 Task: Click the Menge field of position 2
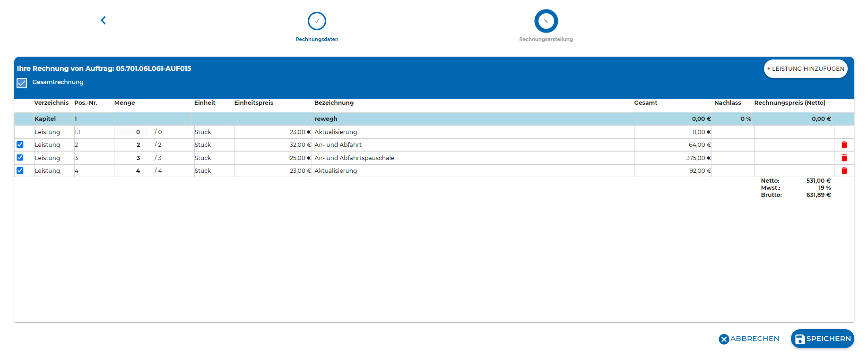[x=133, y=145]
